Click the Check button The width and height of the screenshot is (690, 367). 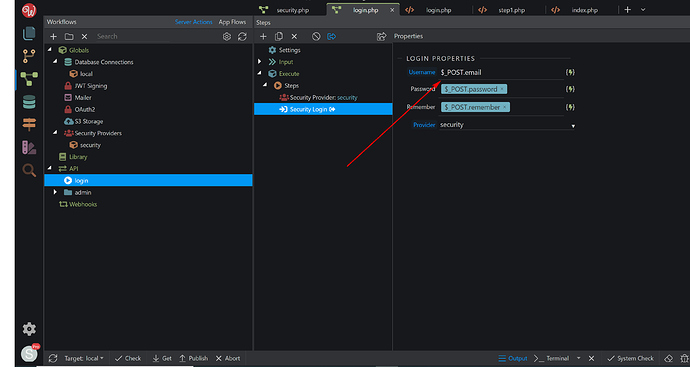click(128, 358)
